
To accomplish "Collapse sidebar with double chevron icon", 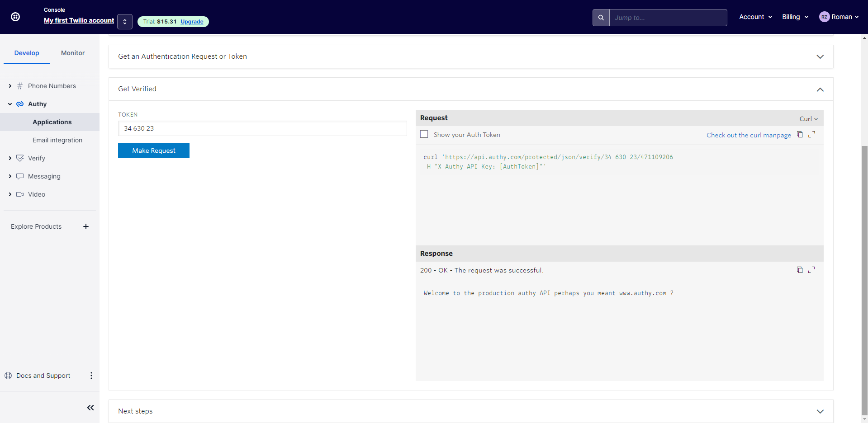I will (90, 408).
